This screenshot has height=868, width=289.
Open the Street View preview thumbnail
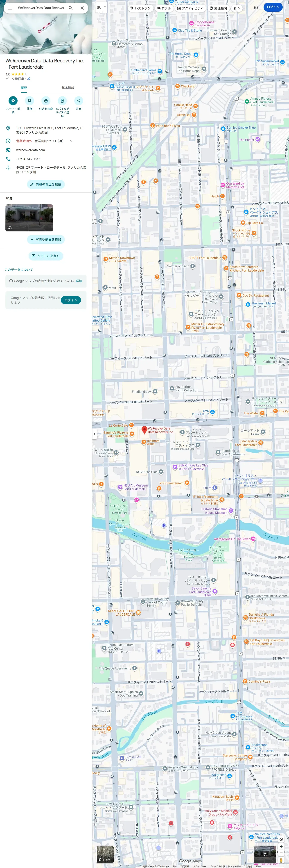(x=265, y=854)
